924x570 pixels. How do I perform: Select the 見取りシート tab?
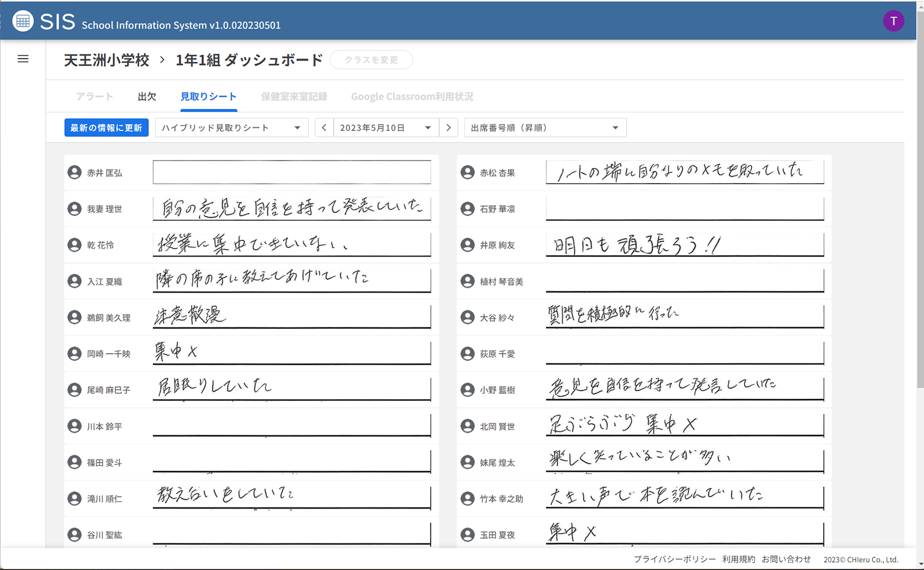point(208,96)
